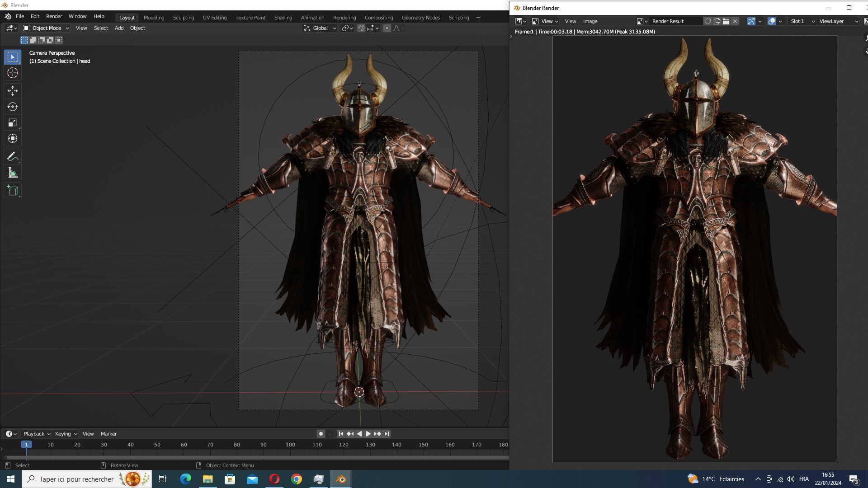
Task: Open the Help menu
Action: tap(99, 16)
